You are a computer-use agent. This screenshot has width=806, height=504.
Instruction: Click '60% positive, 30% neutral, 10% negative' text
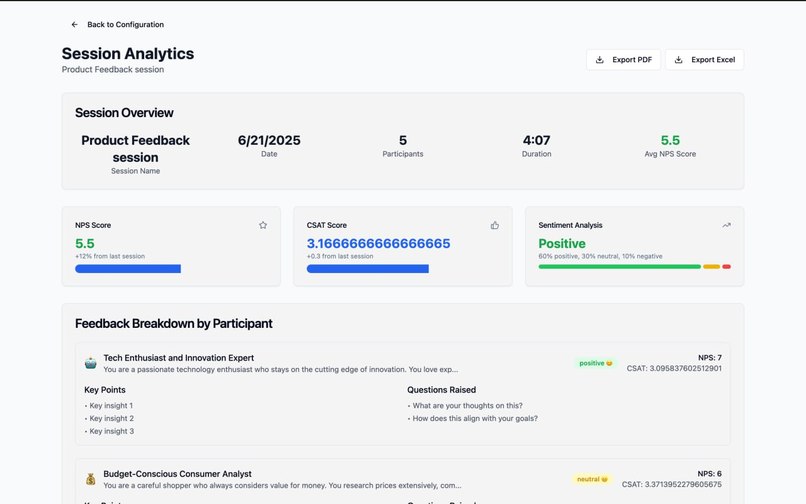[600, 256]
